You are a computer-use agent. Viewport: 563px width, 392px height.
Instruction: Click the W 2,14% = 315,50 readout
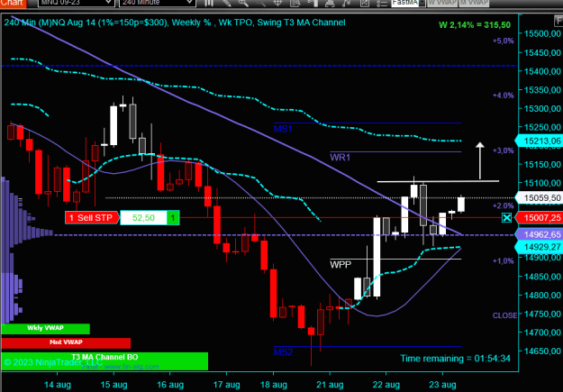pos(475,25)
